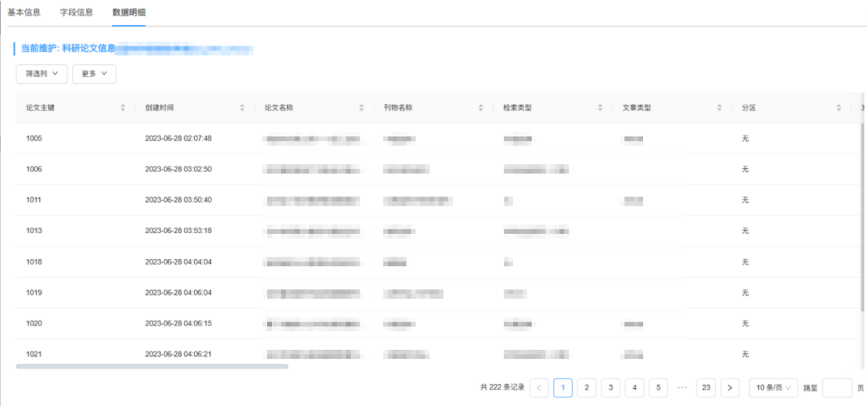
Task: Open the 筛选列 dropdown
Action: (42, 74)
